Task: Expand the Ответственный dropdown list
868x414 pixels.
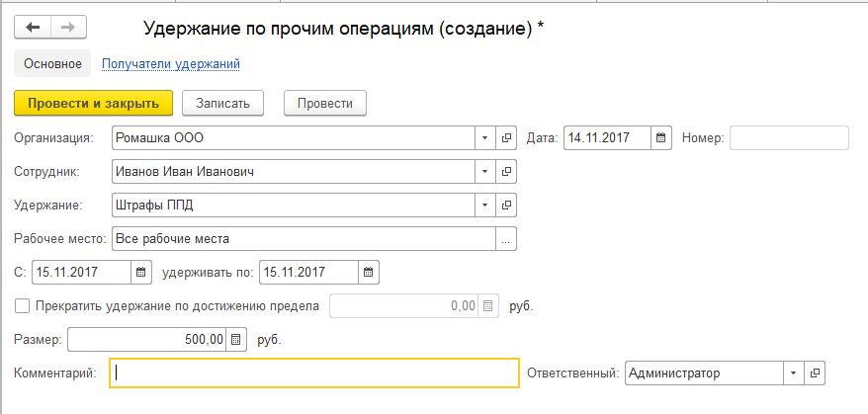Action: (793, 373)
